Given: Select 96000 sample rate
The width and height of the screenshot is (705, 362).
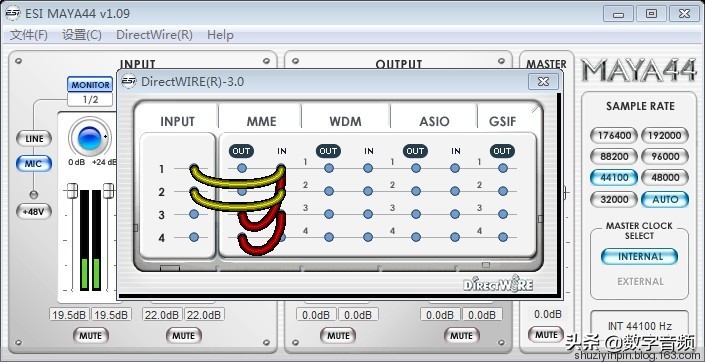Looking at the screenshot, I should point(665,156).
